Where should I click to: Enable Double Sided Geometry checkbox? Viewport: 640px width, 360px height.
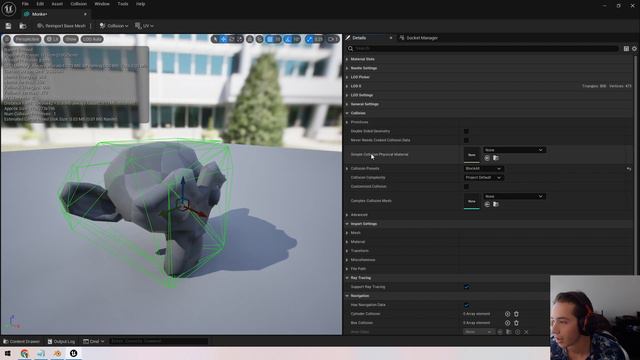click(x=466, y=131)
